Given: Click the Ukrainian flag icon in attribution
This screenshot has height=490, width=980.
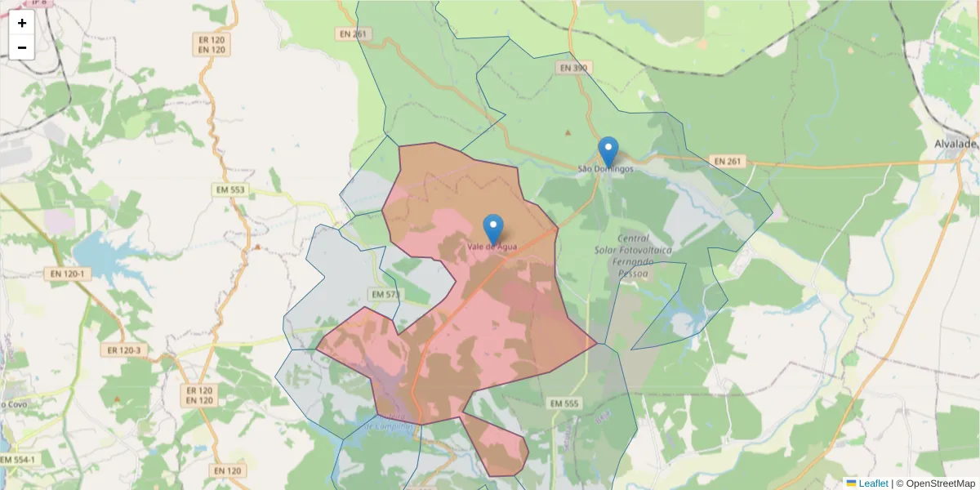Looking at the screenshot, I should point(852,483).
